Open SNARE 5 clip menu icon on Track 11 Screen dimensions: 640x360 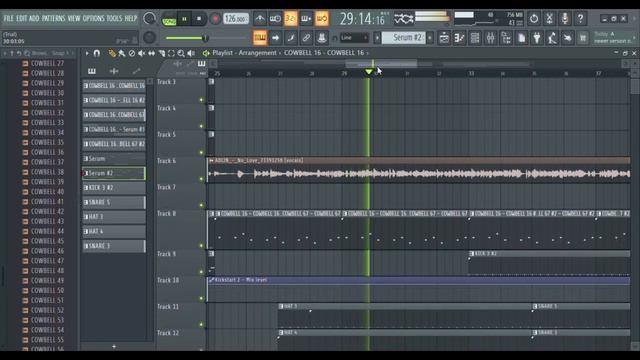coord(534,306)
